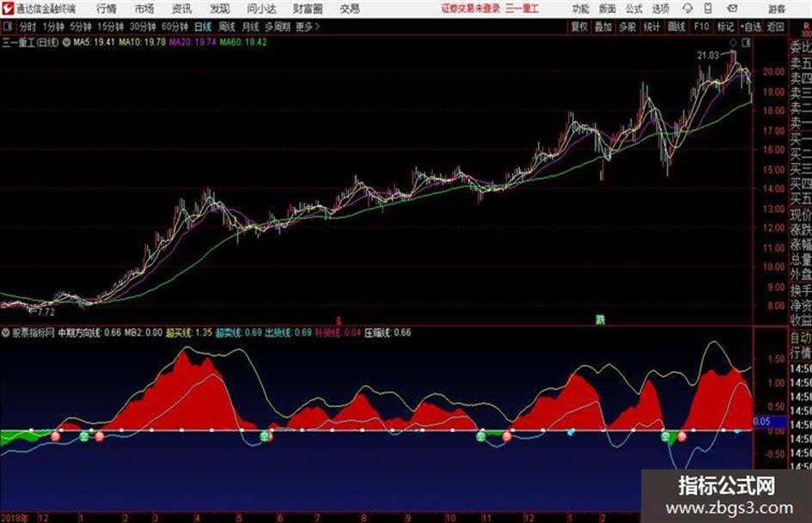Switch to 60分钟 period
Viewport: 812px width, 523px height.
click(174, 27)
